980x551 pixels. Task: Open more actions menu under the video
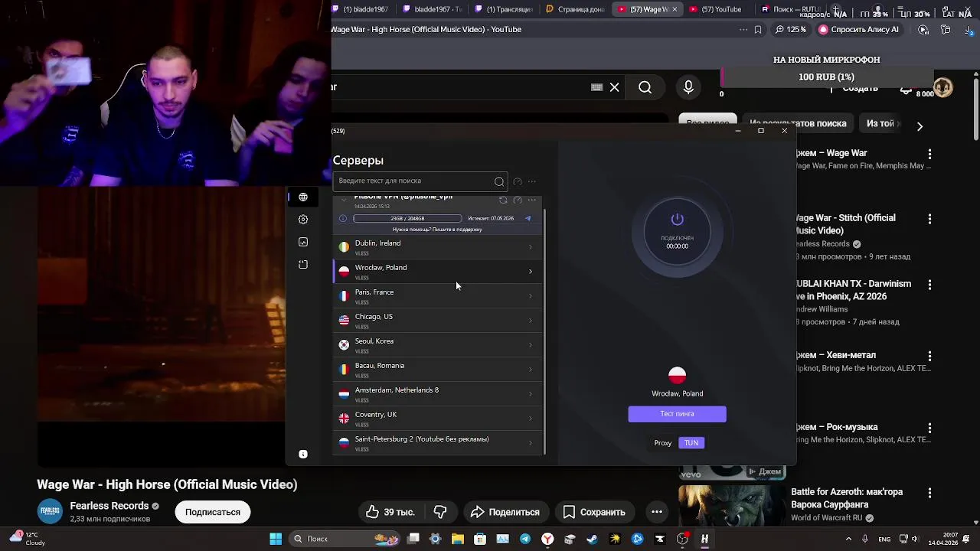(x=657, y=512)
